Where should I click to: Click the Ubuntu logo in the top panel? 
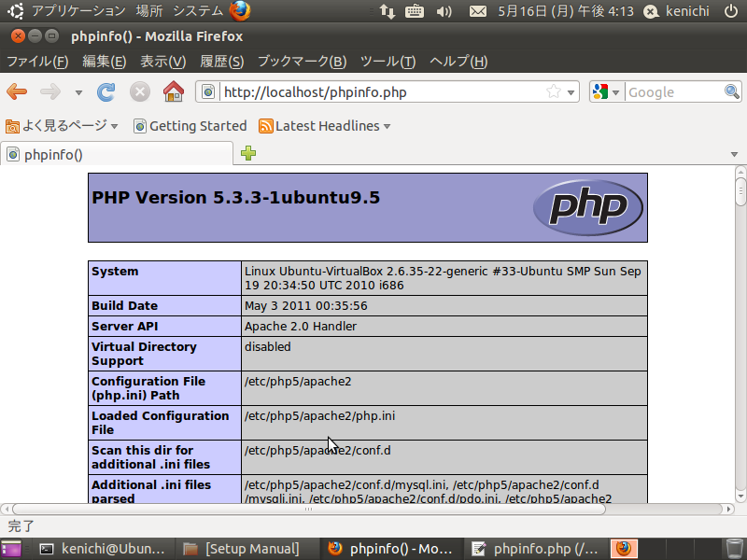[x=16, y=10]
